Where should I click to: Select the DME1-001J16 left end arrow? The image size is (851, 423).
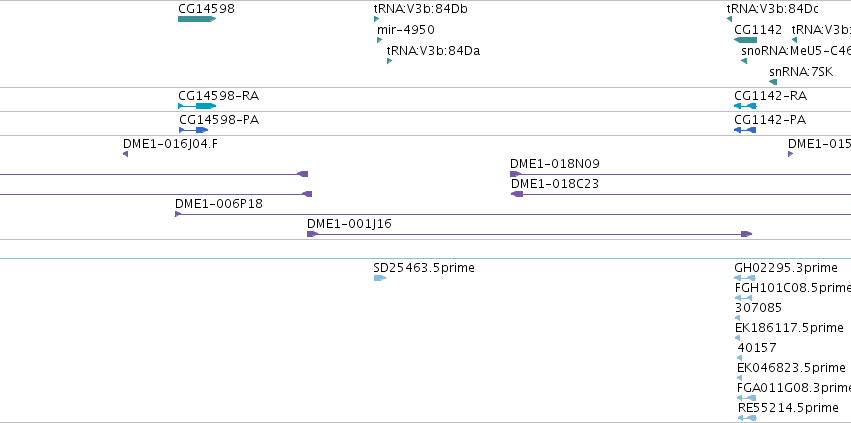click(313, 234)
